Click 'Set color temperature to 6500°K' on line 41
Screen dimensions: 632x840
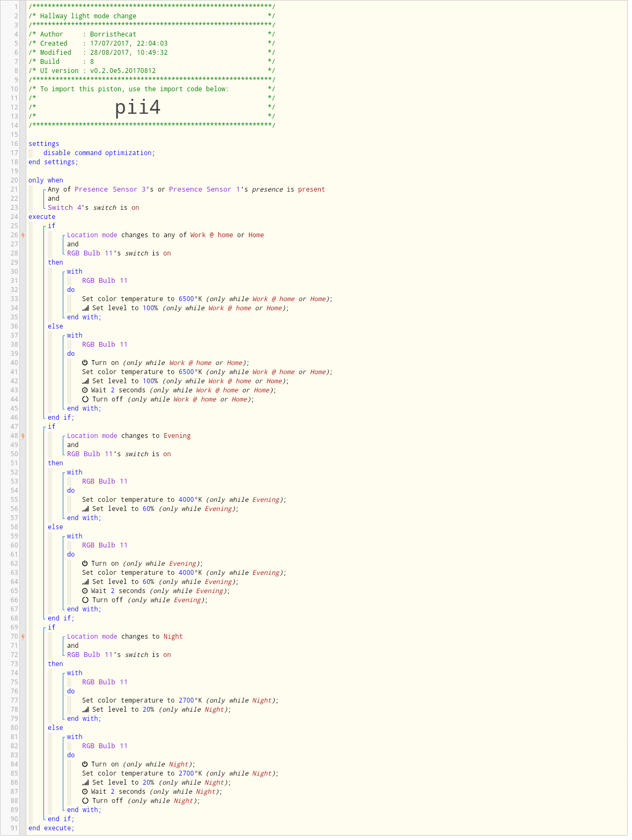(x=142, y=372)
